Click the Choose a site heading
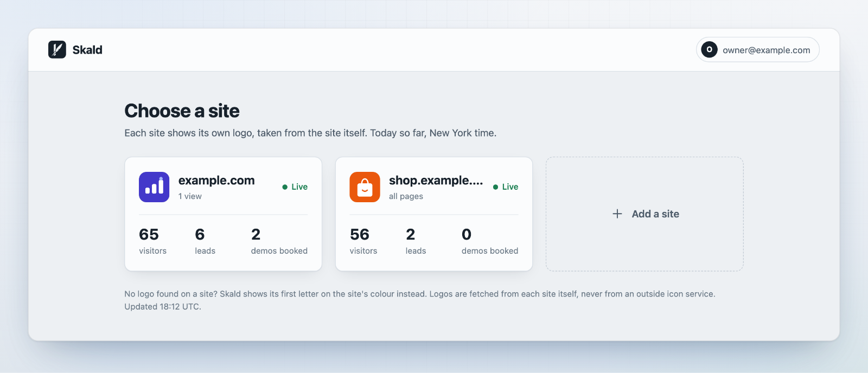This screenshot has width=868, height=373. pyautogui.click(x=182, y=111)
